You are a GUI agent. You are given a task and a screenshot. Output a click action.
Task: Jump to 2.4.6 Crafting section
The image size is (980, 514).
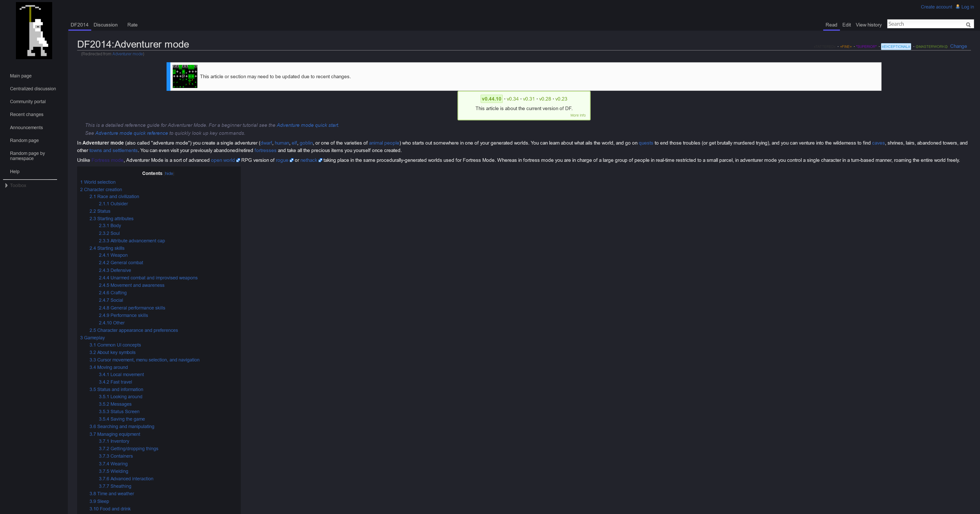(113, 293)
